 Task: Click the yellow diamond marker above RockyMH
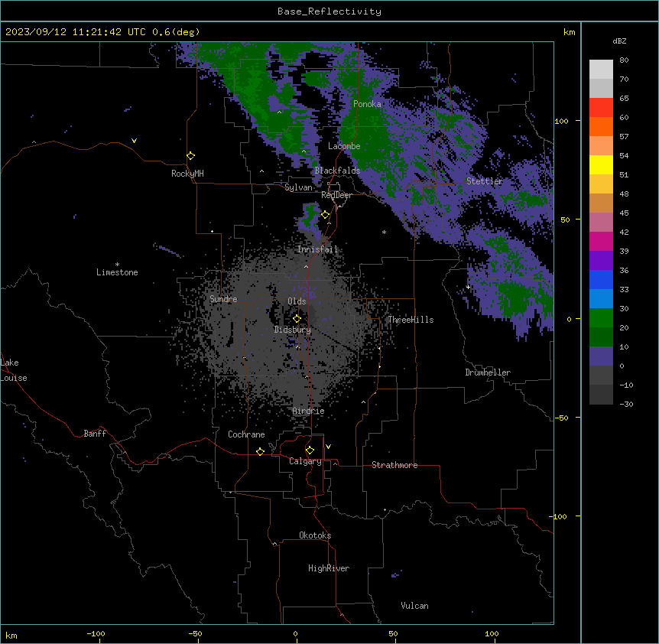click(191, 156)
